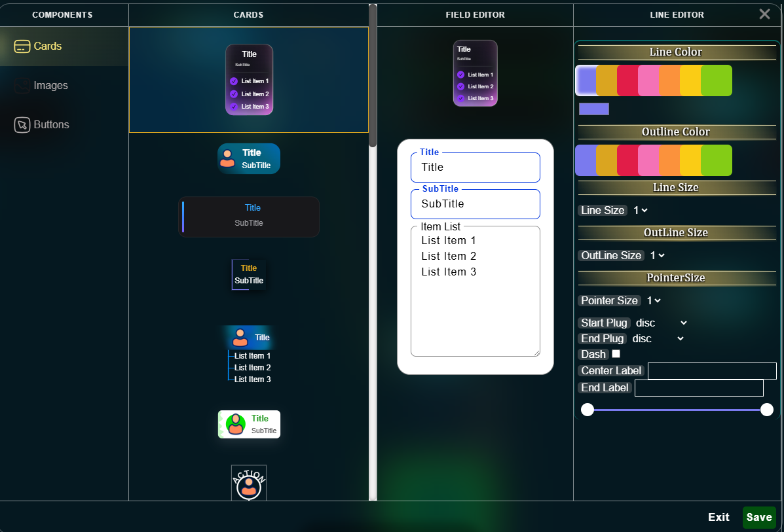The width and height of the screenshot is (784, 532).
Task: Choose the blue gradient avatar card
Action: click(249, 159)
